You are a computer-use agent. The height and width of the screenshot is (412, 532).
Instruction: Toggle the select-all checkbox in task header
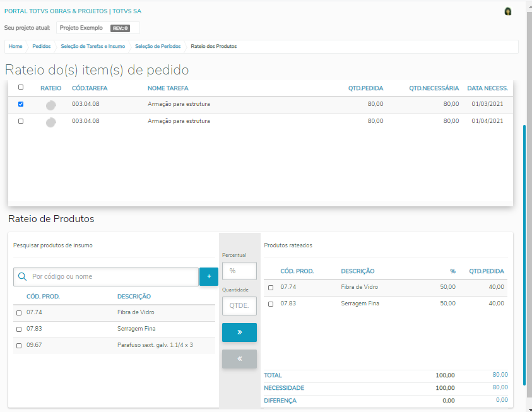[x=21, y=88]
